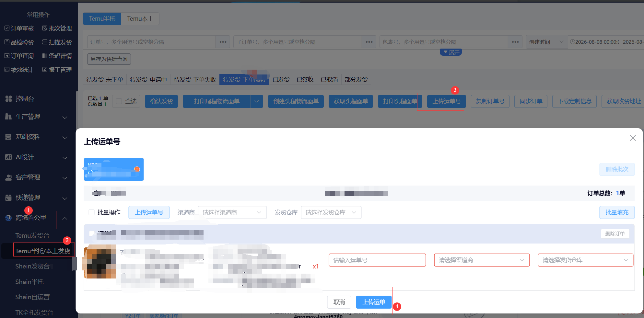644x318 pixels.
Task: Expand the 快递管理 submenu
Action: pos(65,198)
